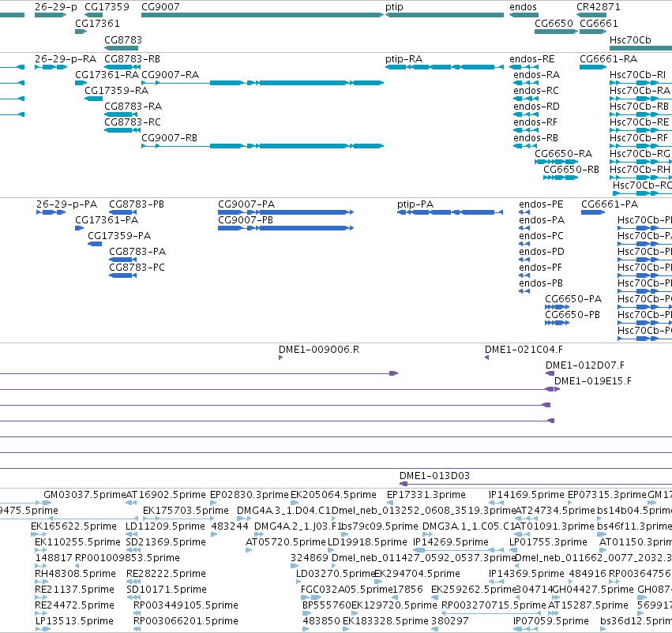The width and height of the screenshot is (672, 633).
Task: Select the CG9007 gene bar
Action: coord(262,15)
